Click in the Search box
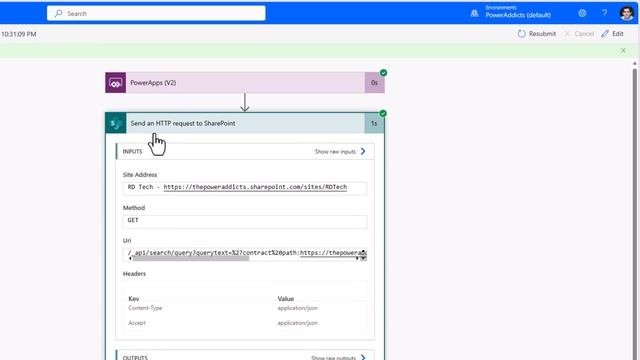The image size is (640, 360). (x=156, y=13)
